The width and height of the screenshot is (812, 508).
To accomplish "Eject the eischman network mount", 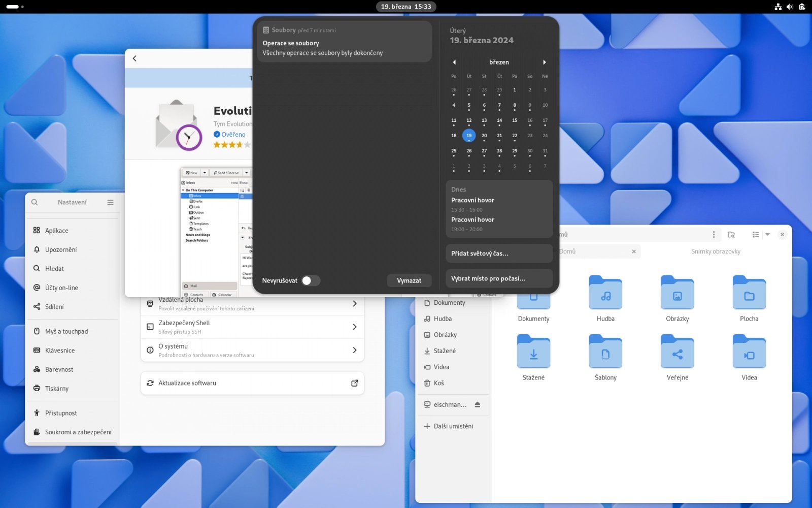I will coord(478,404).
